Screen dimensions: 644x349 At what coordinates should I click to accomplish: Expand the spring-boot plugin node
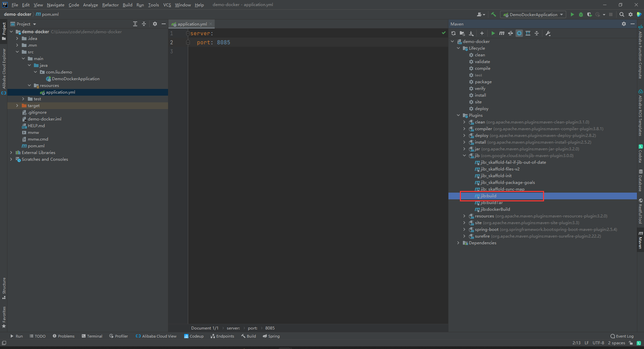(x=465, y=229)
